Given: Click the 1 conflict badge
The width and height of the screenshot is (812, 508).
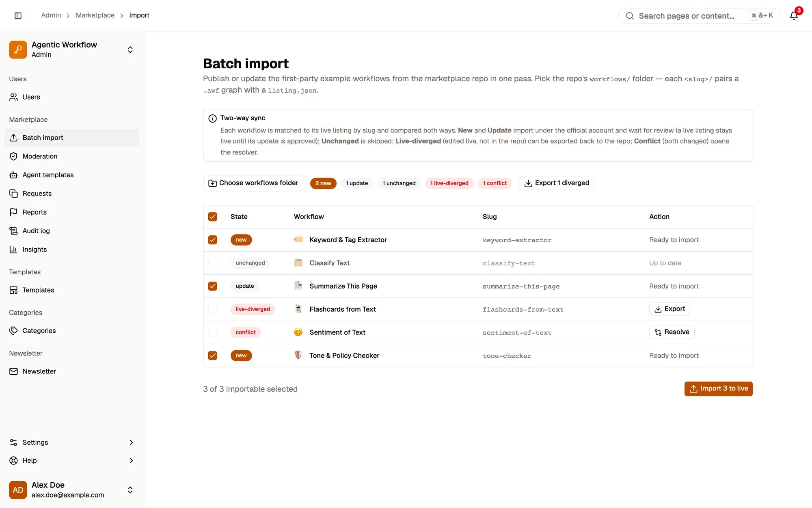Looking at the screenshot, I should point(495,183).
